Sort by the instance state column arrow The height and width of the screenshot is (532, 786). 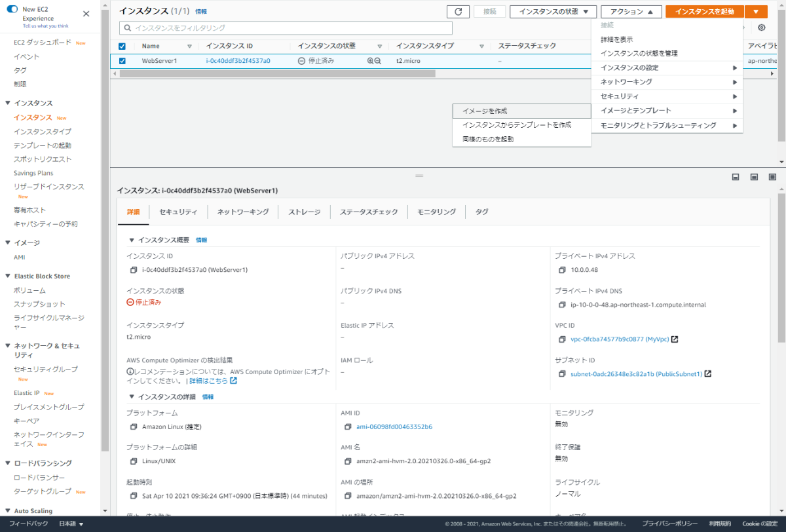tap(379, 47)
